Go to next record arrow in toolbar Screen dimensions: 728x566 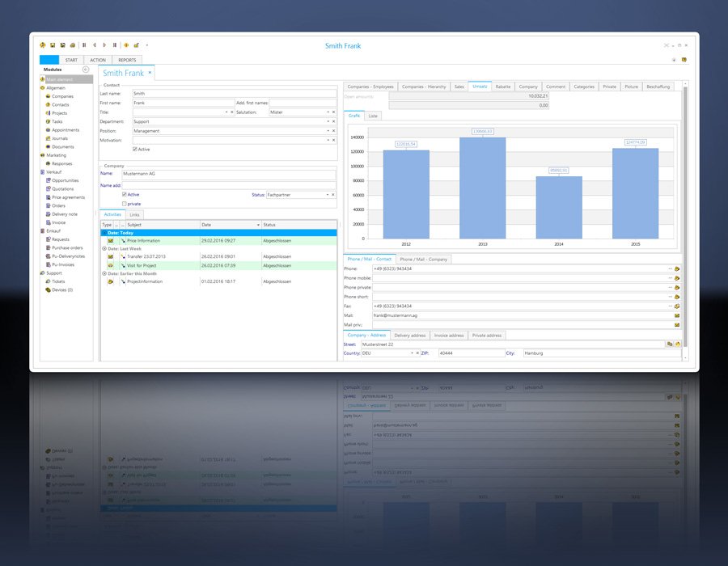click(x=104, y=45)
